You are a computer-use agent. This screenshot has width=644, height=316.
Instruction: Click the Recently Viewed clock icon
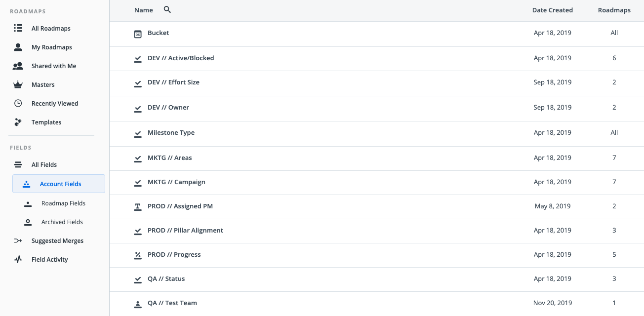pos(18,103)
